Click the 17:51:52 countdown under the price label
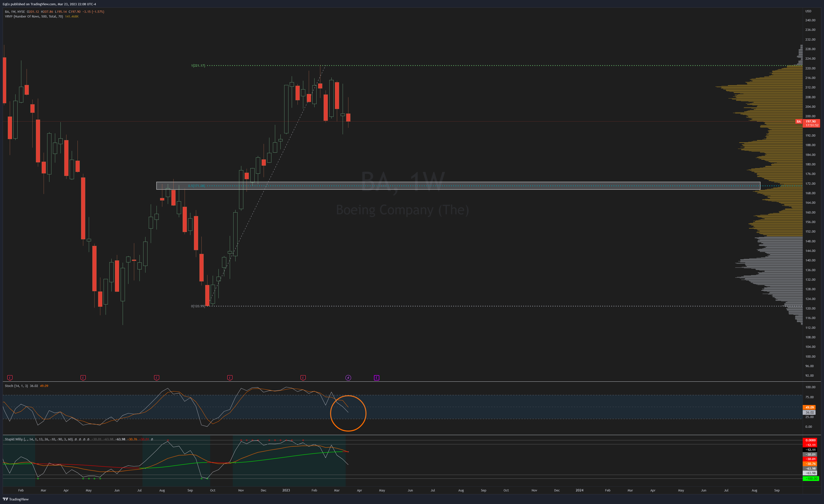 click(x=812, y=125)
